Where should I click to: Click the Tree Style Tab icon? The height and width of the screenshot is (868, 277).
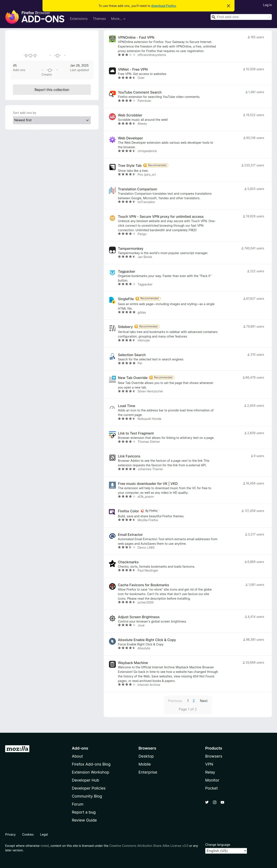(x=112, y=167)
